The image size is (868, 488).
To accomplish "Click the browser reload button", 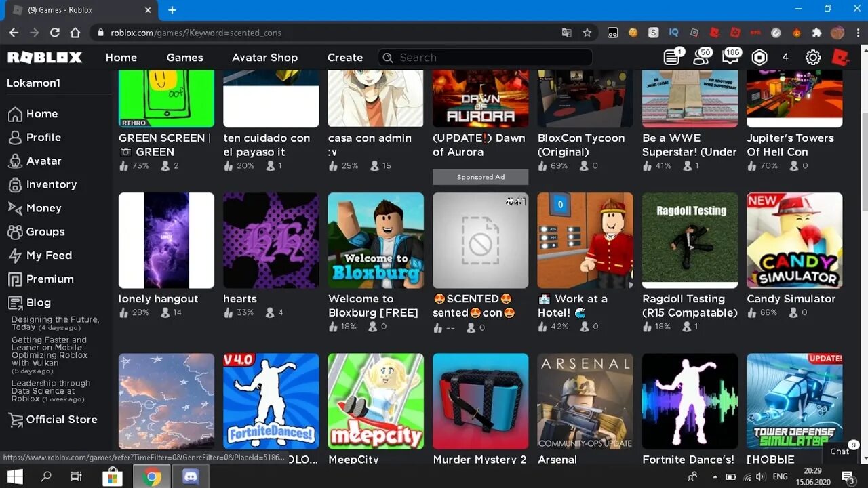I will [55, 33].
